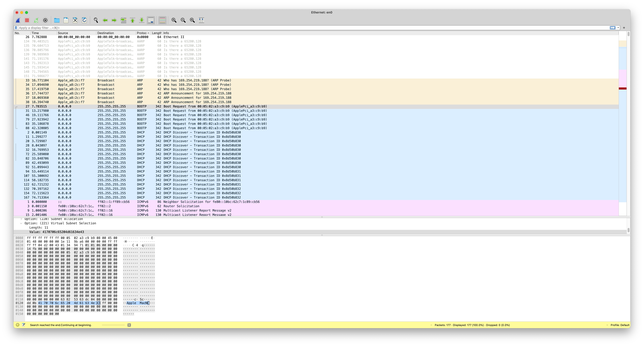
Task: Sort by the Length column header
Action: [x=157, y=33]
